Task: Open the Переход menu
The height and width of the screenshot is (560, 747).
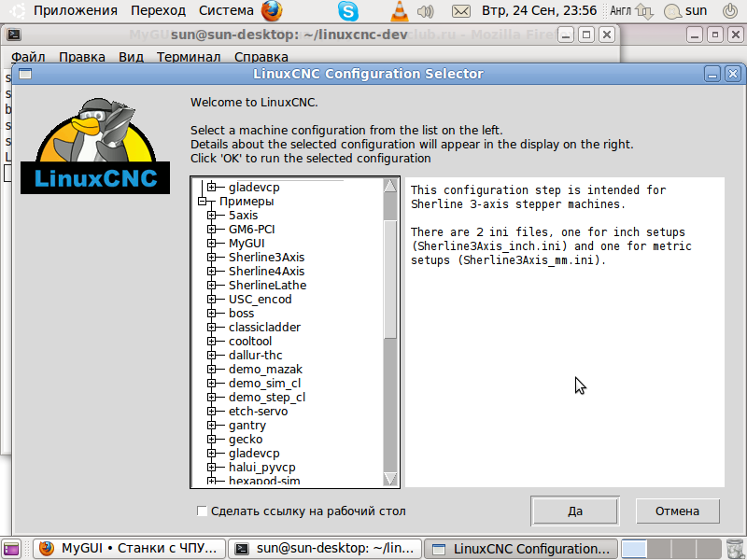Action: point(158,10)
